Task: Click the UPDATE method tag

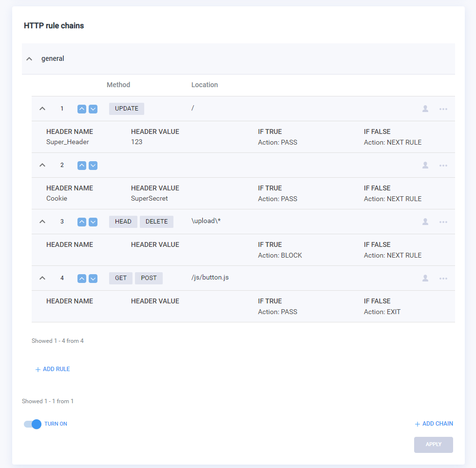Action: click(127, 109)
